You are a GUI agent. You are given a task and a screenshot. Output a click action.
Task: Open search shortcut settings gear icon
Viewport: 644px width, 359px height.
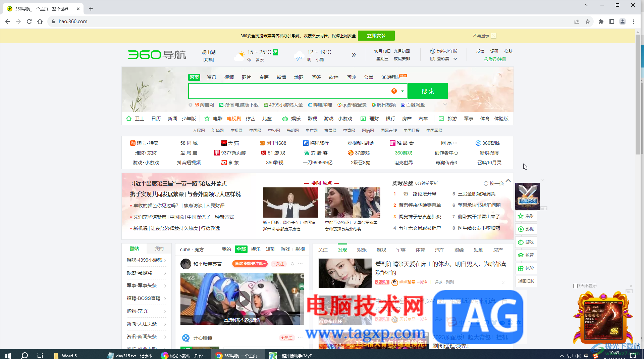click(x=190, y=105)
